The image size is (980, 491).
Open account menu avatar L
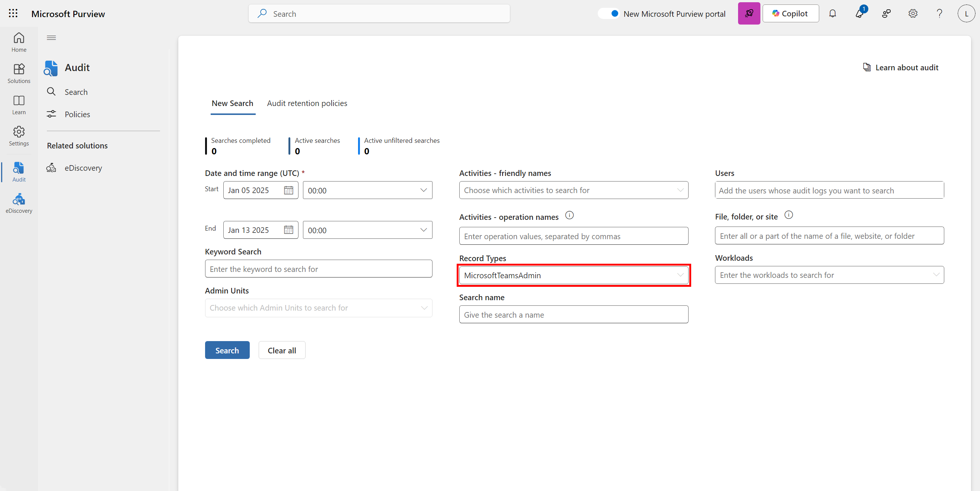coord(966,14)
